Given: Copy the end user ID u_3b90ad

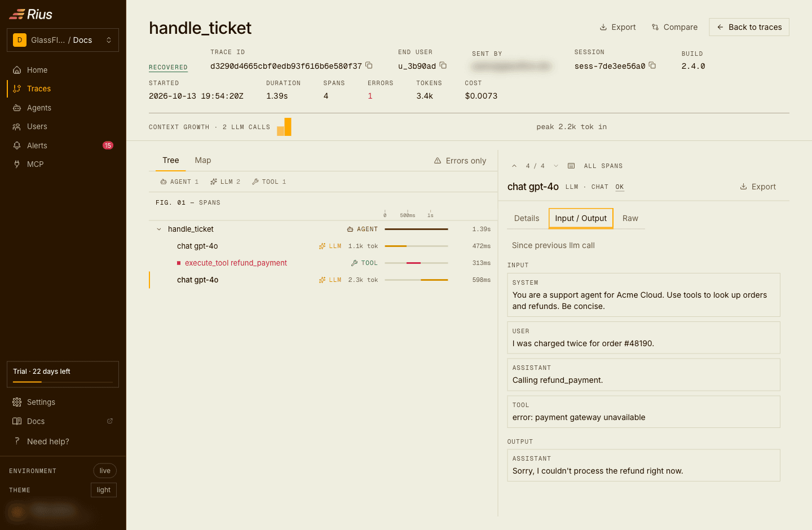Looking at the screenshot, I should tap(443, 65).
